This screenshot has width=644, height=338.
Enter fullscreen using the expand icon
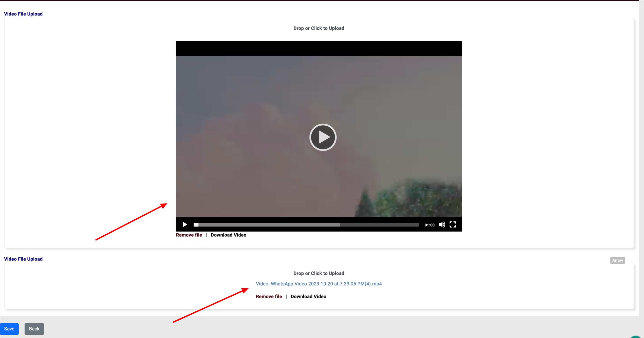452,225
